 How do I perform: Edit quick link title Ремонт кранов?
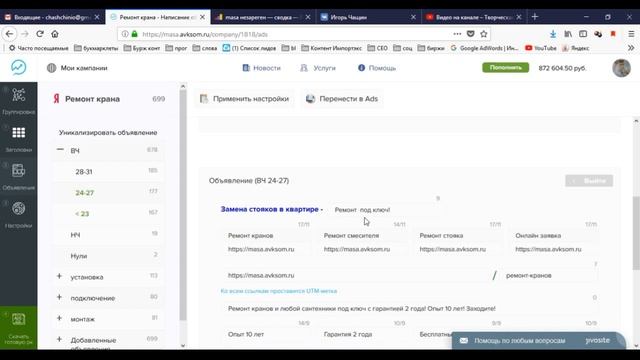pos(266,236)
